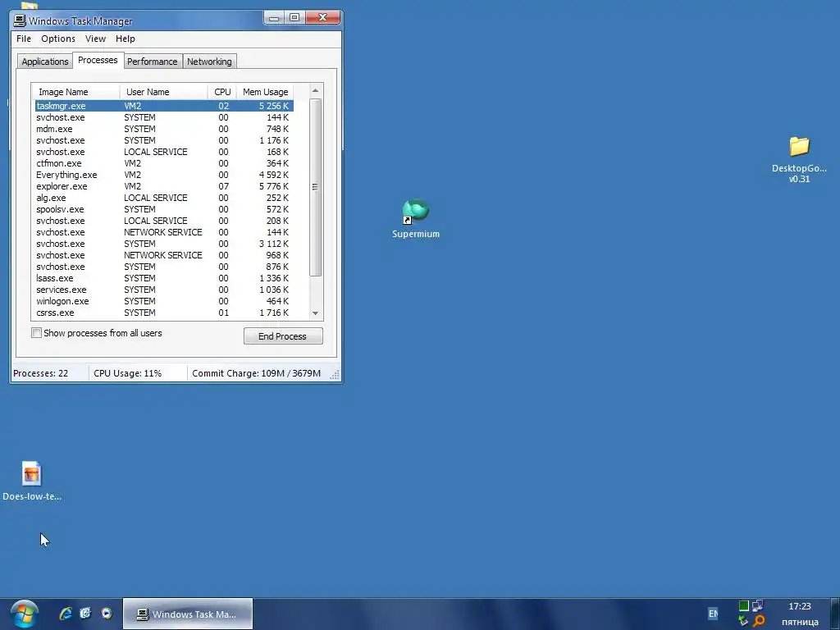Click the Task Manager resize grip corner
Screen dimensions: 840x630
(335, 375)
